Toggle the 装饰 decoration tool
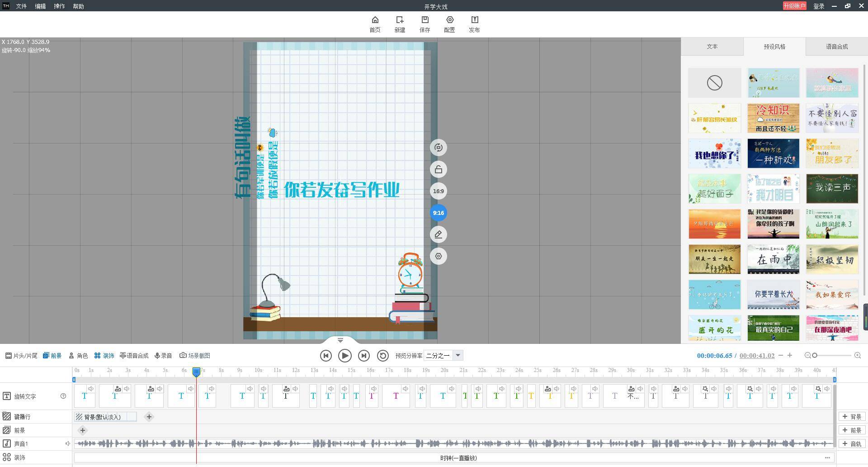 pyautogui.click(x=104, y=356)
